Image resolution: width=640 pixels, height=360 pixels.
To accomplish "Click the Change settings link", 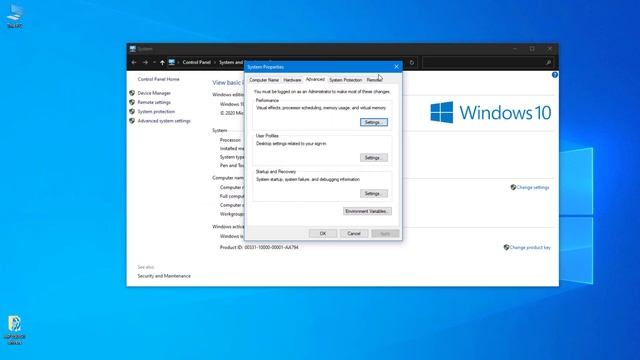I will 533,187.
